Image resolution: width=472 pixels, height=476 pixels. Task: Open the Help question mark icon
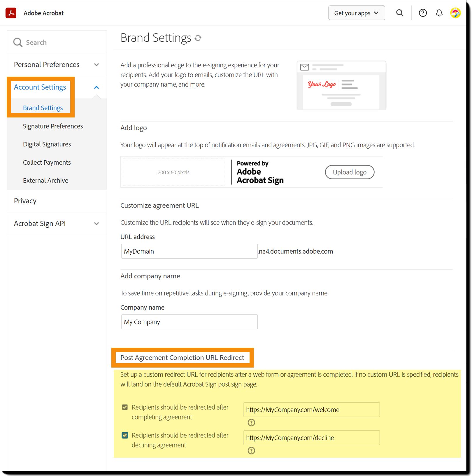(x=423, y=13)
